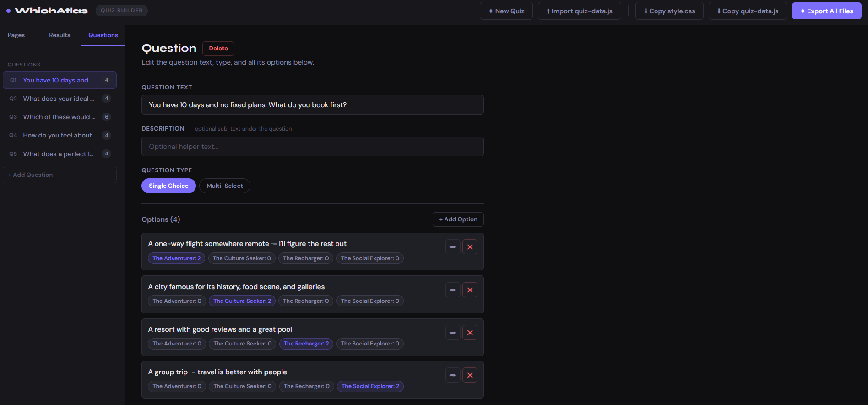Collapse the group trip option
The width and height of the screenshot is (868, 405).
(453, 375)
